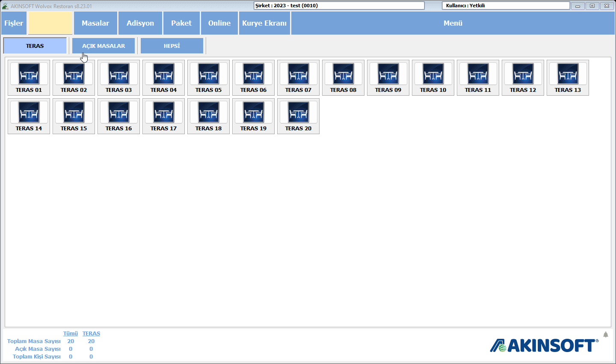
Task: Go to the Paket orders section
Action: (x=181, y=23)
